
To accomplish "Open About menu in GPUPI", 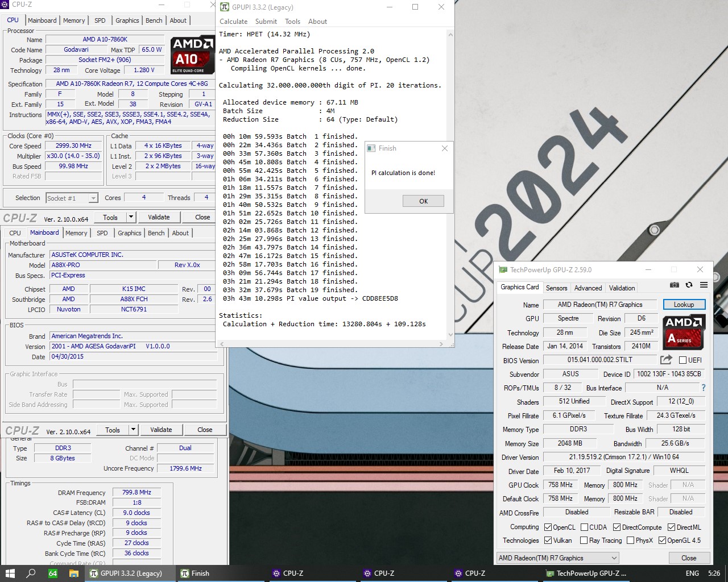I will (317, 22).
